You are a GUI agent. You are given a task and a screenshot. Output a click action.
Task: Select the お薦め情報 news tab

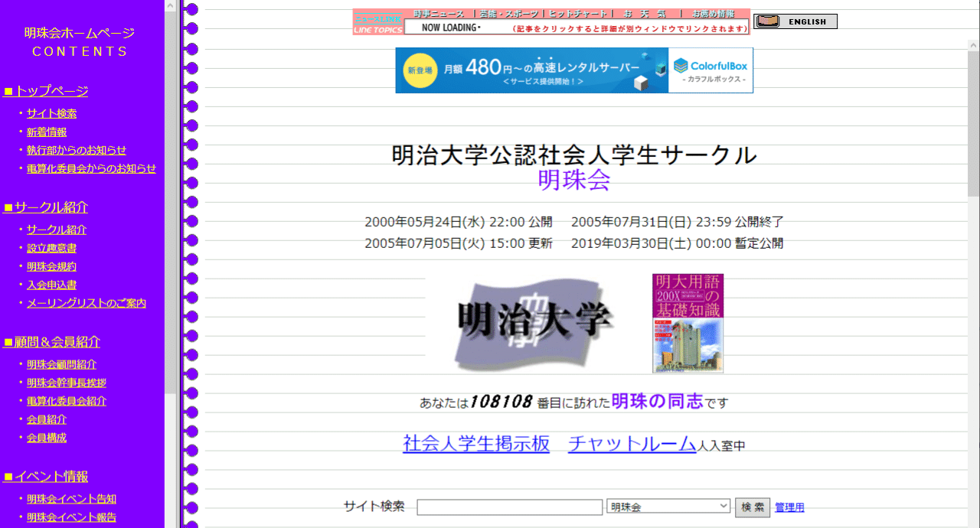[713, 14]
